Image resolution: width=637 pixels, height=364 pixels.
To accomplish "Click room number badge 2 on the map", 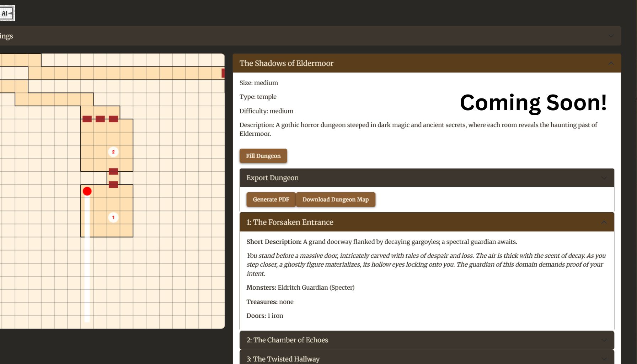I will click(113, 152).
